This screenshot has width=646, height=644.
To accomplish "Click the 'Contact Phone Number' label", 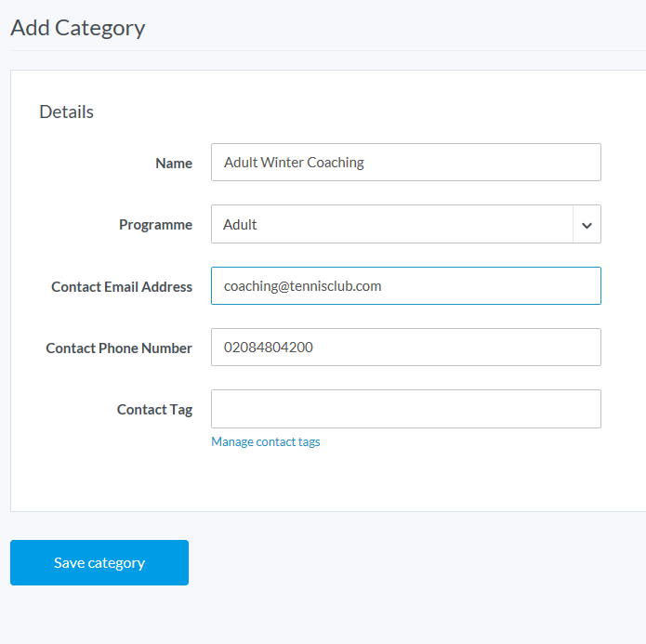I will point(119,348).
